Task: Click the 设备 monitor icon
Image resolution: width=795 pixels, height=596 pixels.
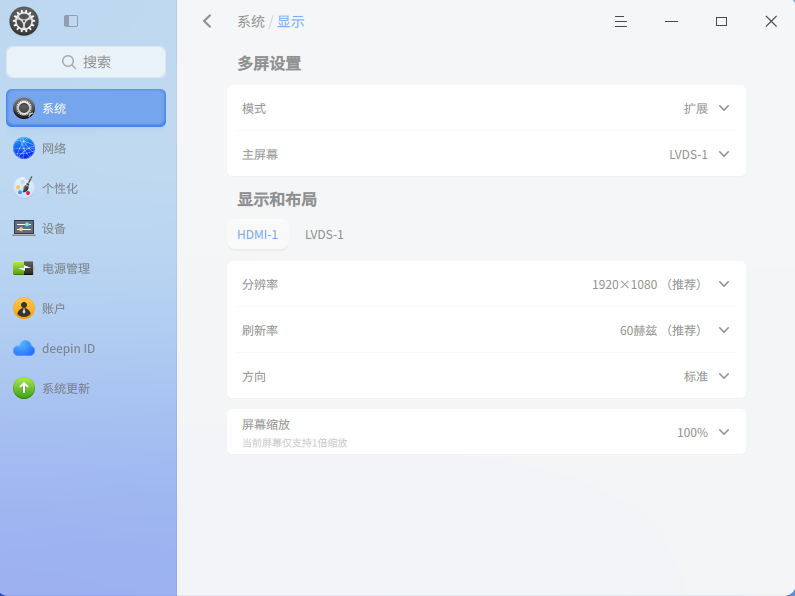Action: pyautogui.click(x=24, y=228)
